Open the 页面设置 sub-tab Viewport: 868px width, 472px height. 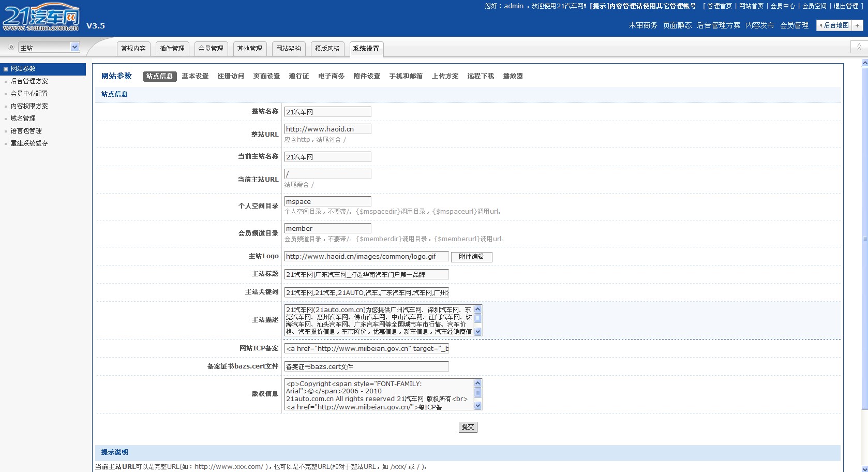coord(266,76)
